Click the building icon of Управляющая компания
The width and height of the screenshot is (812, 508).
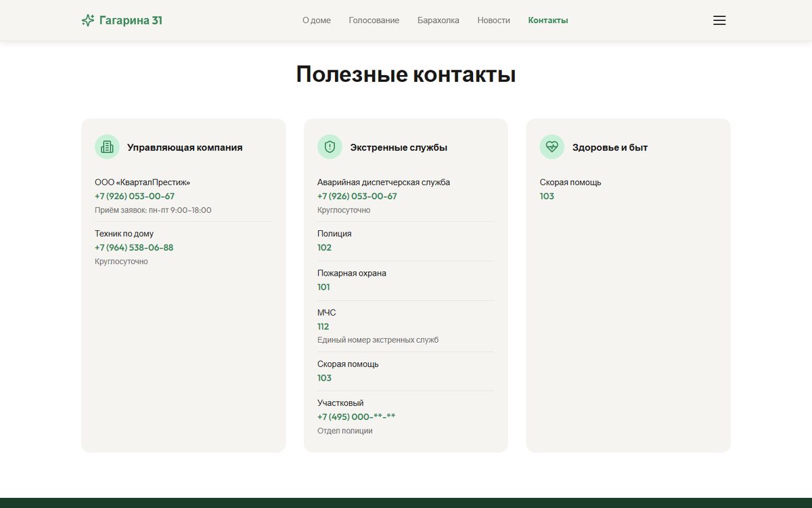pyautogui.click(x=107, y=147)
